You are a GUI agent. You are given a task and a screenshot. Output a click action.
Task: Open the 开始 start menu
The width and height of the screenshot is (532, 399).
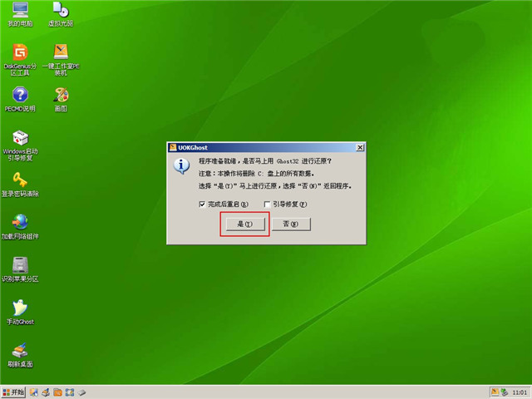click(x=14, y=392)
